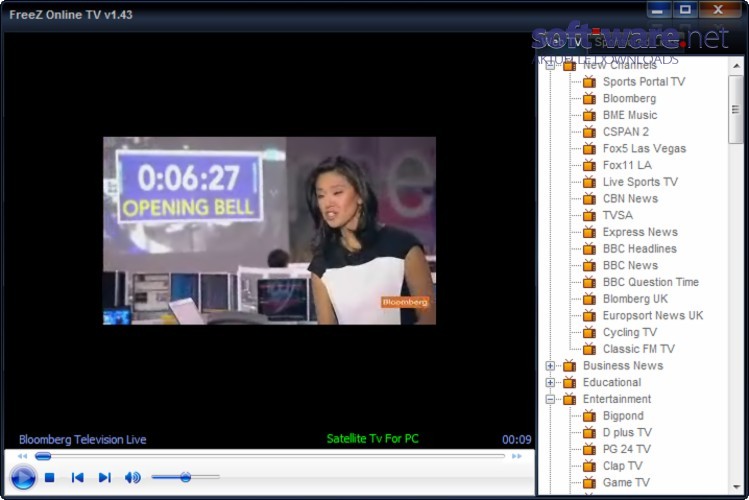Click the 'Business News' label
Screen dimensions: 749x500
click(623, 366)
